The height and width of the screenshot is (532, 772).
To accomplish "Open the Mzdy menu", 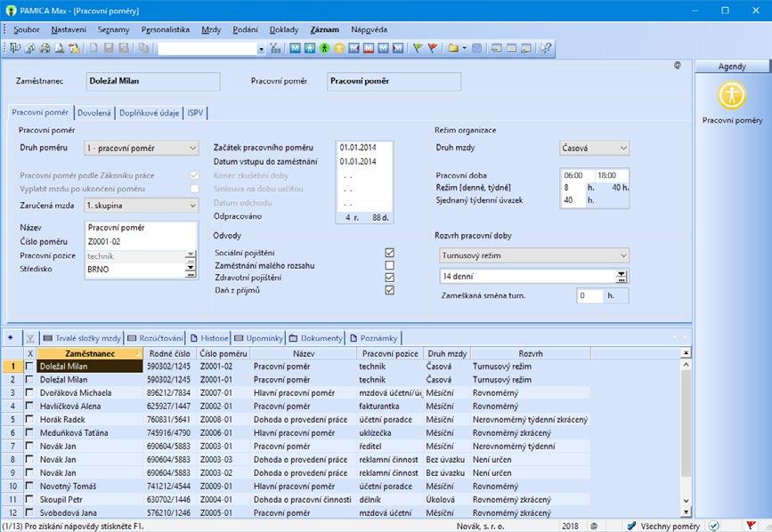I will [x=211, y=29].
